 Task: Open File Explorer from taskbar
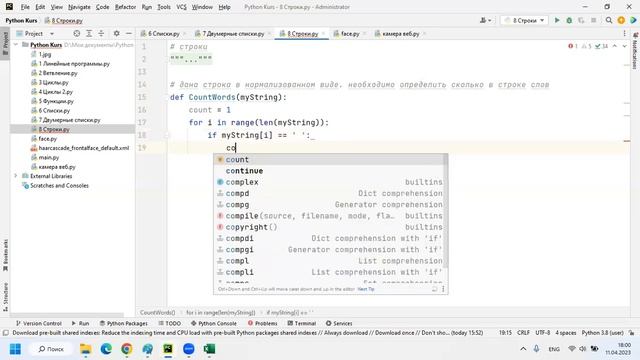point(86,349)
